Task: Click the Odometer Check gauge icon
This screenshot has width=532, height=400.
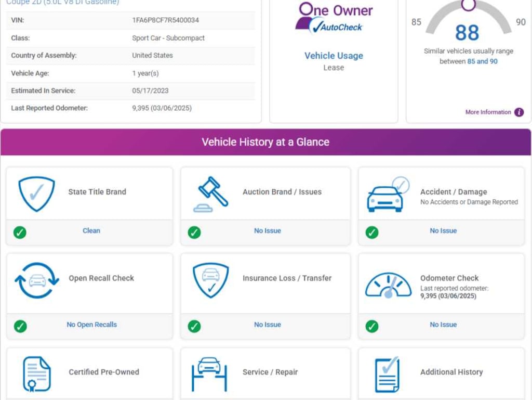Action: click(388, 285)
